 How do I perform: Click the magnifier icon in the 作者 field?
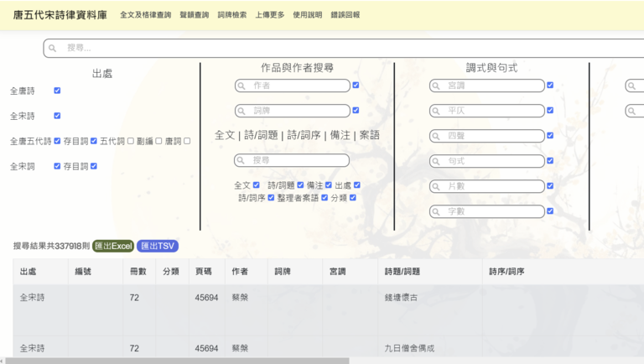244,86
